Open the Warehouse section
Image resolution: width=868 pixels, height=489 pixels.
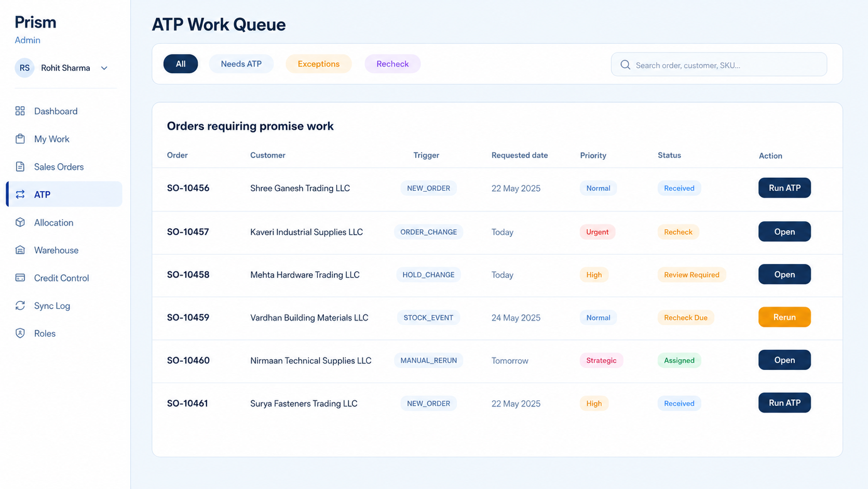click(64, 250)
